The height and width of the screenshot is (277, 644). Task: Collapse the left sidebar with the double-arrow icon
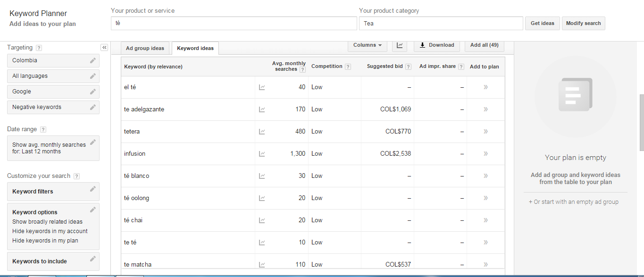pos(104,48)
